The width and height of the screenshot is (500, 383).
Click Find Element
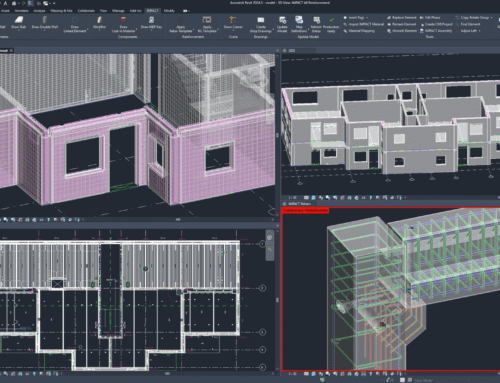(x=468, y=24)
